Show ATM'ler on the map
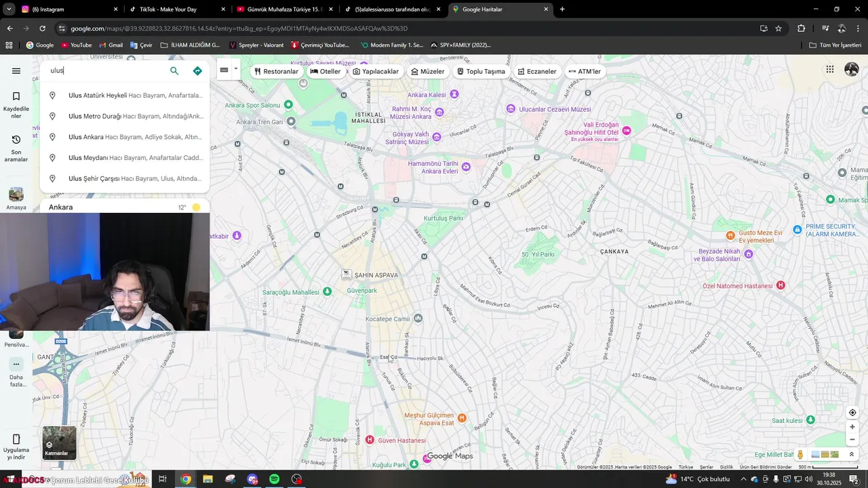This screenshot has width=868, height=488. pyautogui.click(x=585, y=71)
